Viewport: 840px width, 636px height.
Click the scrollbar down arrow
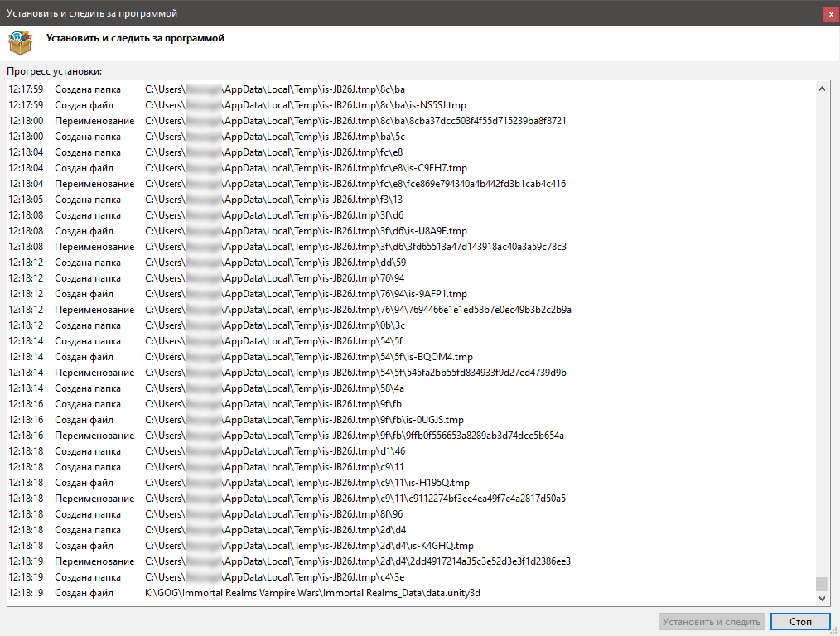click(822, 598)
